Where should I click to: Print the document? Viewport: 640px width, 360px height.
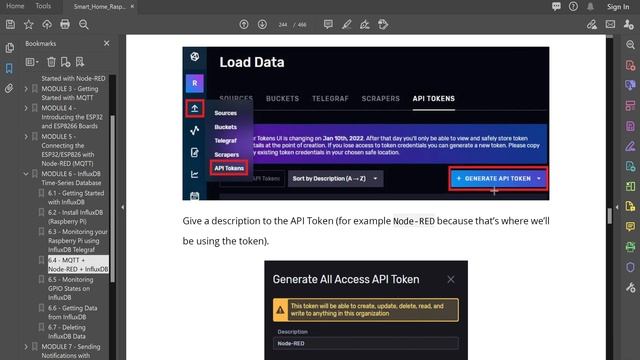[65, 24]
